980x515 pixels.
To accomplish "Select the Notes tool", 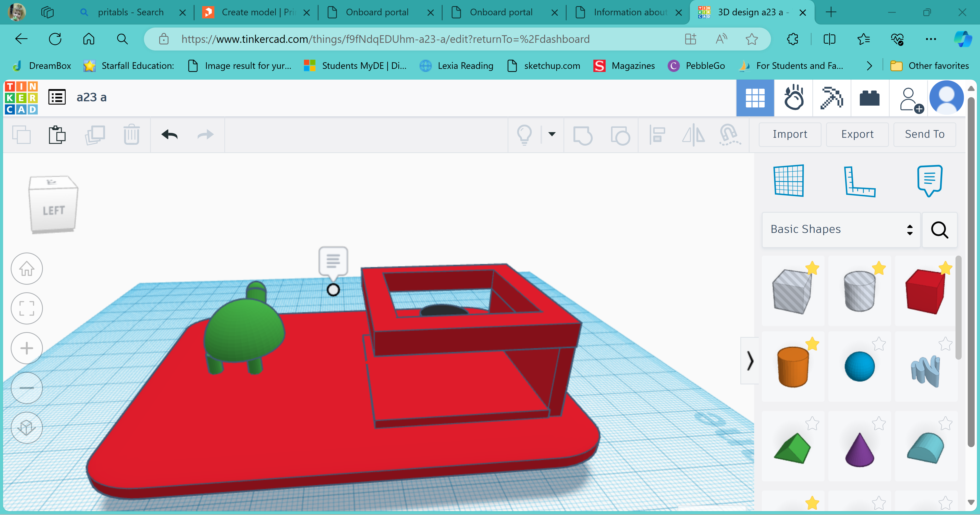I will [929, 181].
